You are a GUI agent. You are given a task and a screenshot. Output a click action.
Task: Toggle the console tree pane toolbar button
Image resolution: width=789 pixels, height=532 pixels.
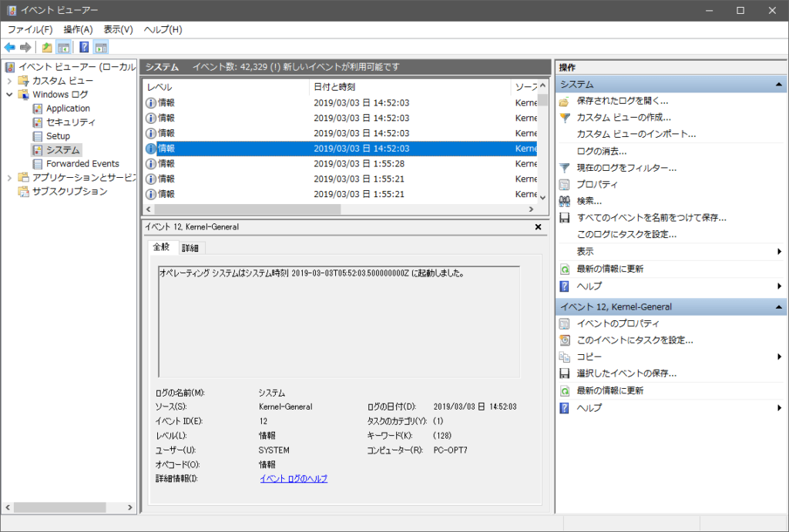coord(63,48)
